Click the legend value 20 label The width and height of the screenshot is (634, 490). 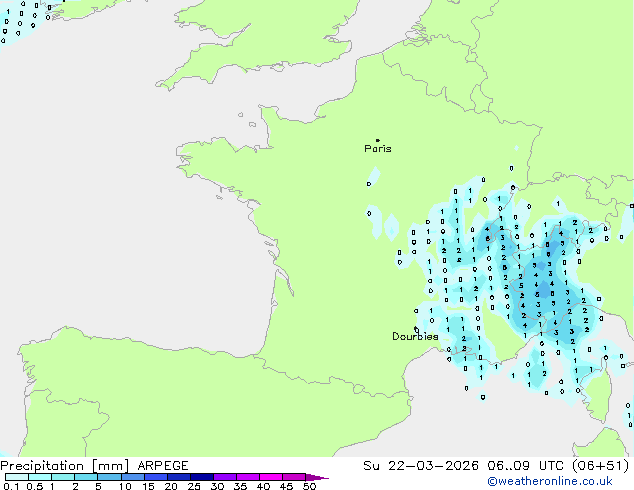[x=171, y=486]
